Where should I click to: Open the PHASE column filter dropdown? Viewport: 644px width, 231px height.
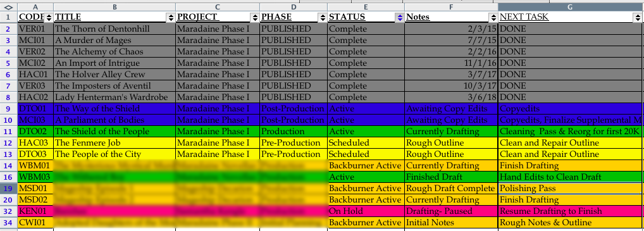tap(323, 17)
